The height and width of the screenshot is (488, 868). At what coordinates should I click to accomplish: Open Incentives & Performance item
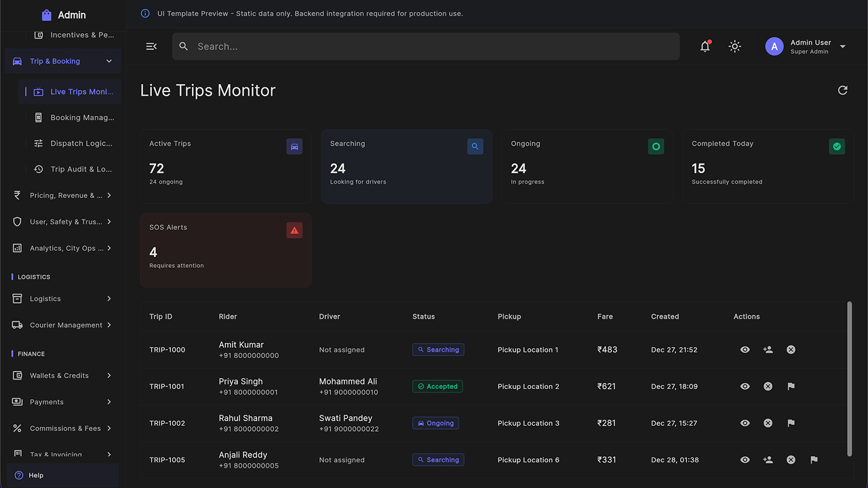coord(71,35)
